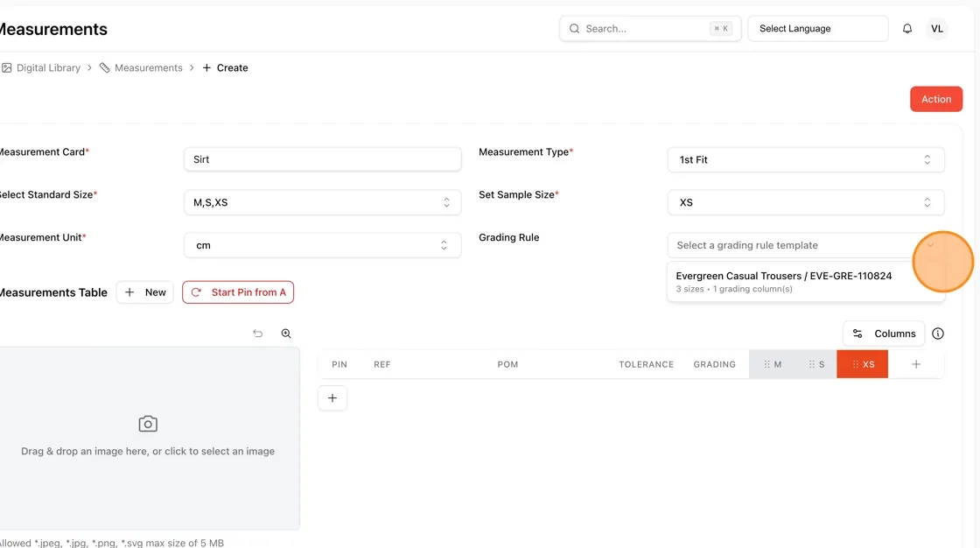Open the Select Standard Size dropdown
The height and width of the screenshot is (548, 980).
click(323, 202)
